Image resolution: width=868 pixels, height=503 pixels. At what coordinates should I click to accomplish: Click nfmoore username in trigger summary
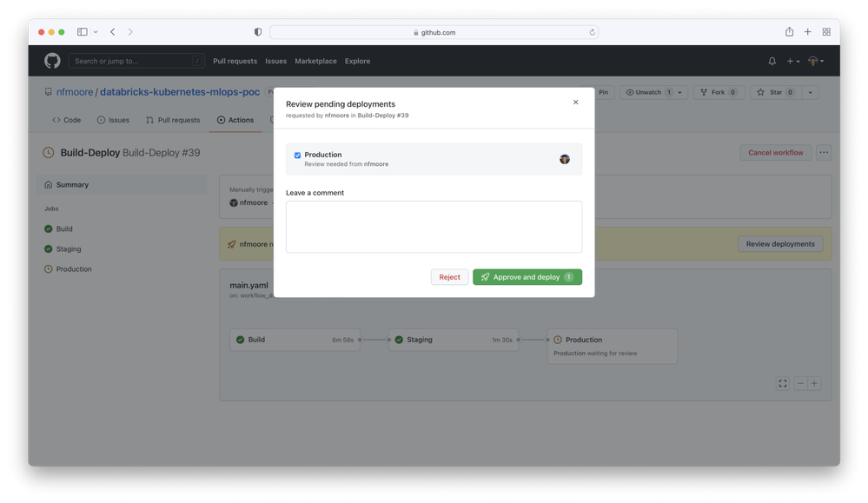click(254, 203)
